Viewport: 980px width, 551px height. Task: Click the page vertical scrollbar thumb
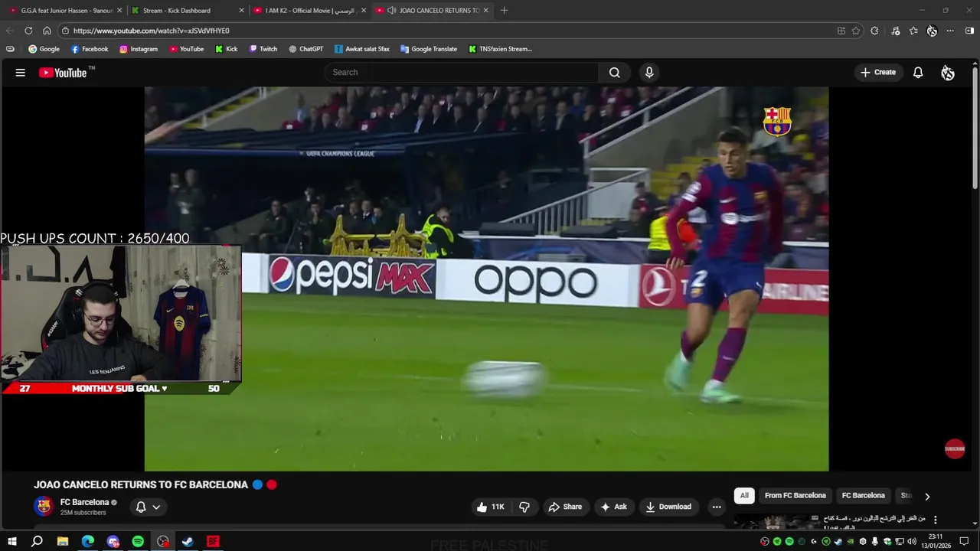975,127
